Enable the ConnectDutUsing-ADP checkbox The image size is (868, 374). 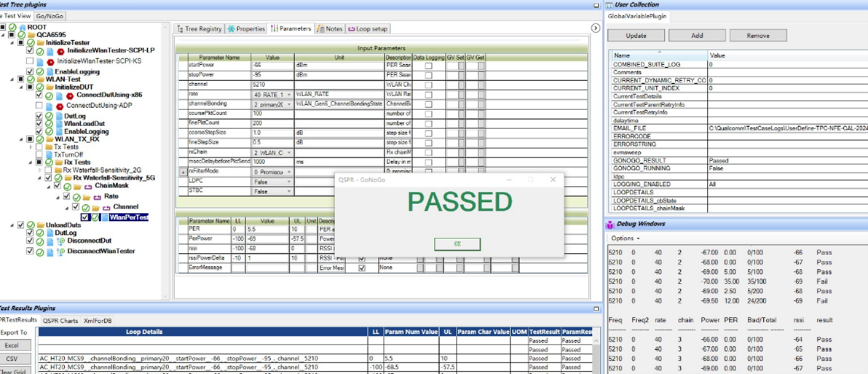pos(39,106)
